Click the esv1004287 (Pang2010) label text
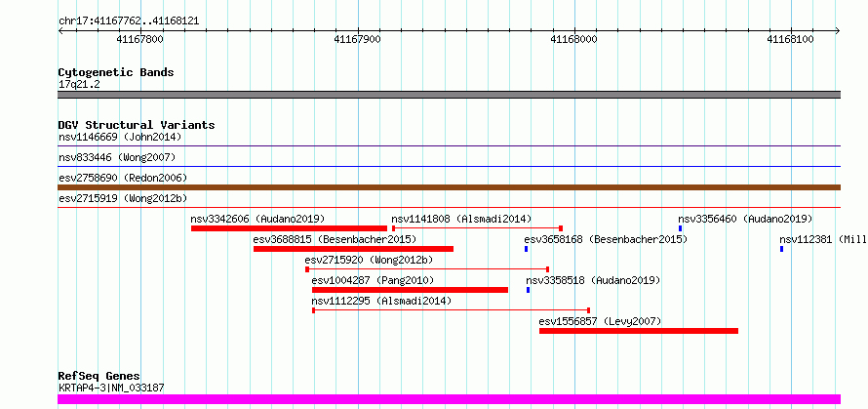The width and height of the screenshot is (868, 409). tap(374, 280)
